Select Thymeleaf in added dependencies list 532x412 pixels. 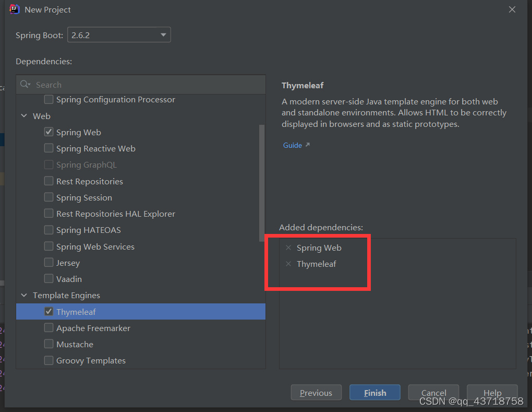(x=316, y=264)
